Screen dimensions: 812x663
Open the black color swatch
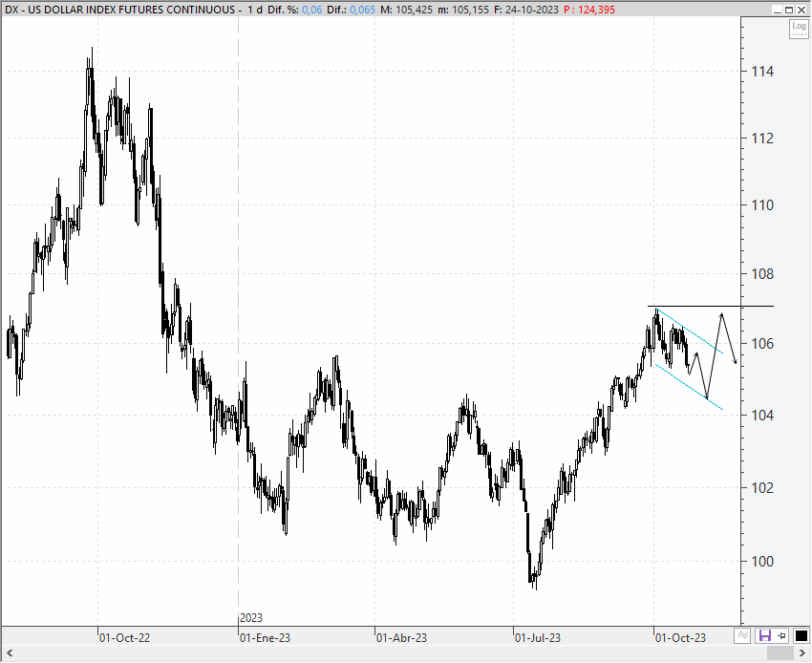pyautogui.click(x=801, y=635)
